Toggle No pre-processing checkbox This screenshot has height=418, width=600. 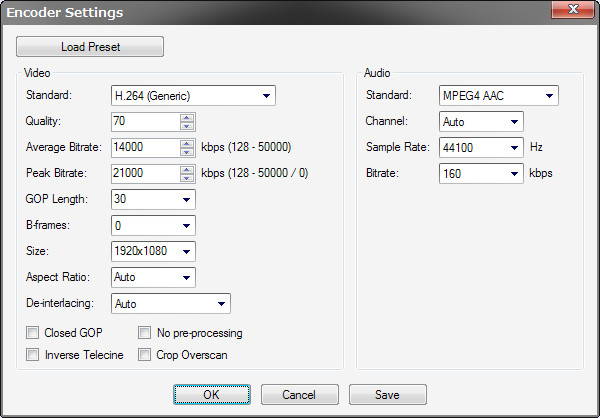coord(145,333)
